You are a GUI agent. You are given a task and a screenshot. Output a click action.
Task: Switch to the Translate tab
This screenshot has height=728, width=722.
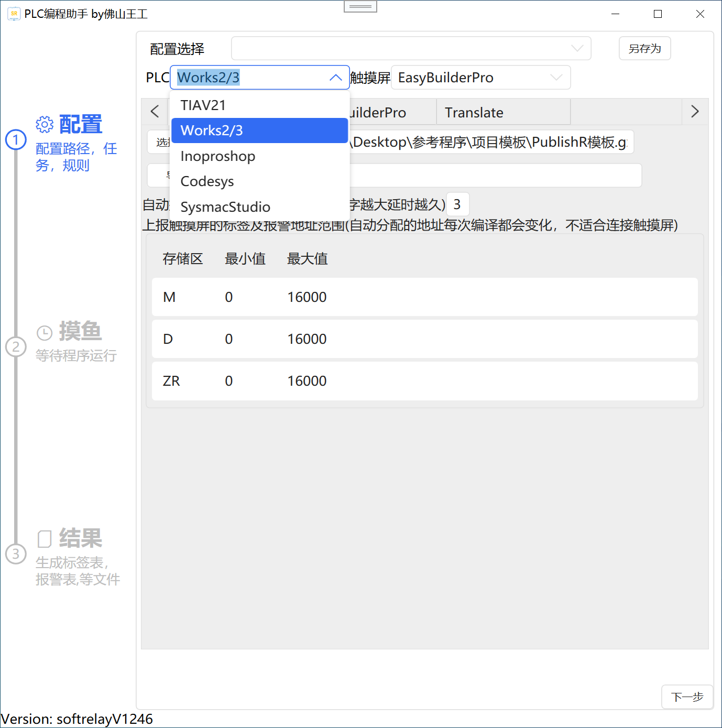pyautogui.click(x=504, y=112)
